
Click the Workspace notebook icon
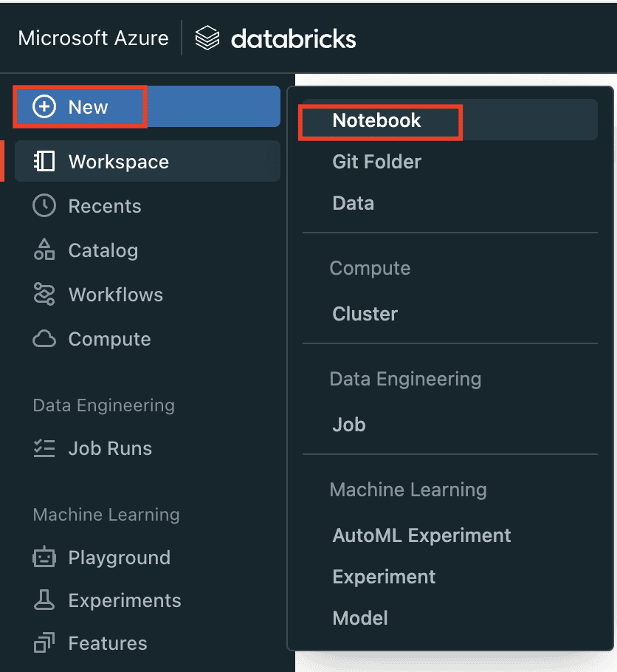pos(44,162)
